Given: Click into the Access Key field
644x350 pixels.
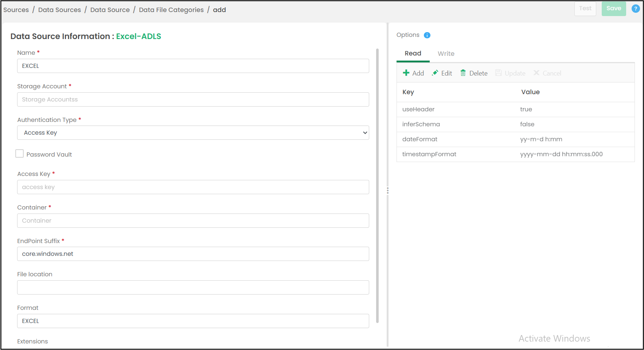Looking at the screenshot, I should point(193,187).
